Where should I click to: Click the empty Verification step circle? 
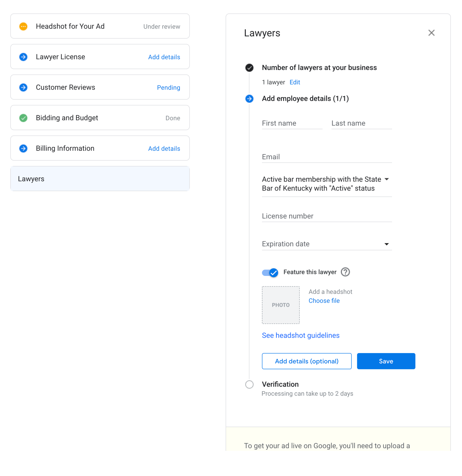click(249, 384)
